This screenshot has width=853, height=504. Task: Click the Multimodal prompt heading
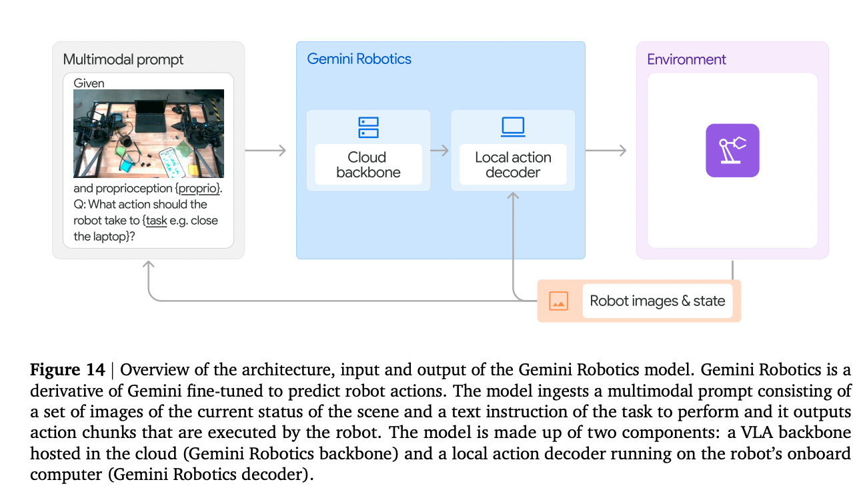tap(123, 59)
